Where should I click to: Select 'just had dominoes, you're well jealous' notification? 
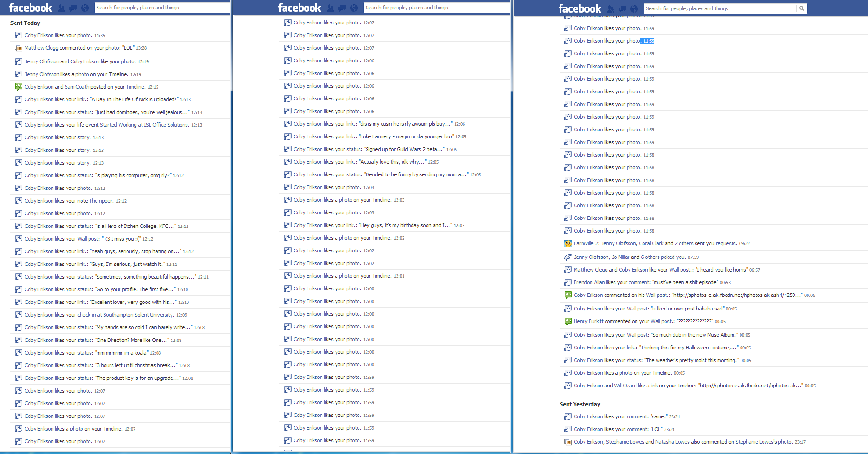[x=120, y=112]
